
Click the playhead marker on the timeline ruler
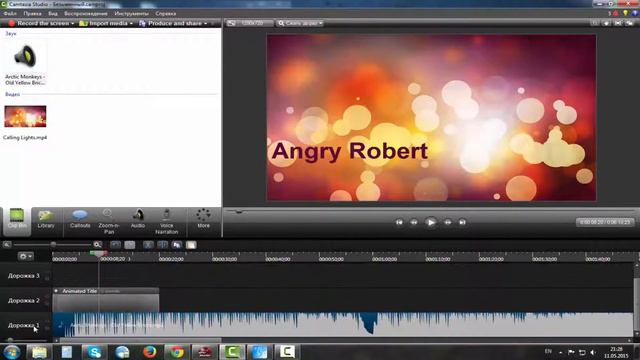coord(98,254)
